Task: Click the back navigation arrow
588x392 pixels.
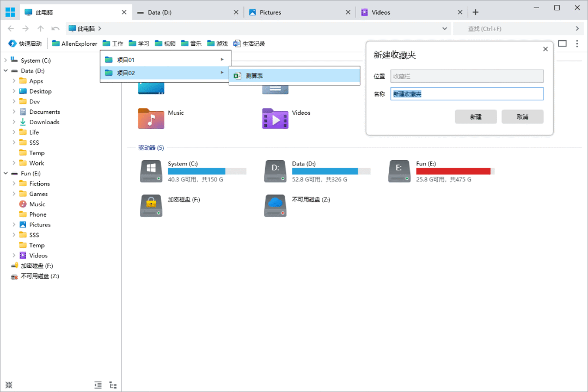Action: [12, 28]
